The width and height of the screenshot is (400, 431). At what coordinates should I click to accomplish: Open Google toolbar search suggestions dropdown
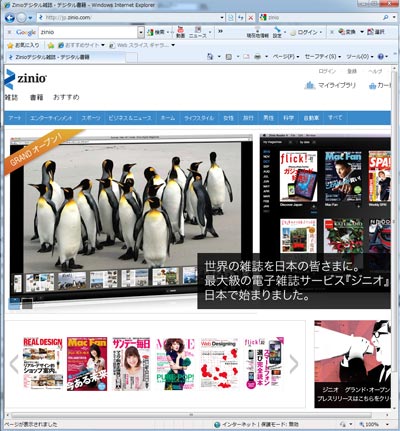[x=141, y=32]
